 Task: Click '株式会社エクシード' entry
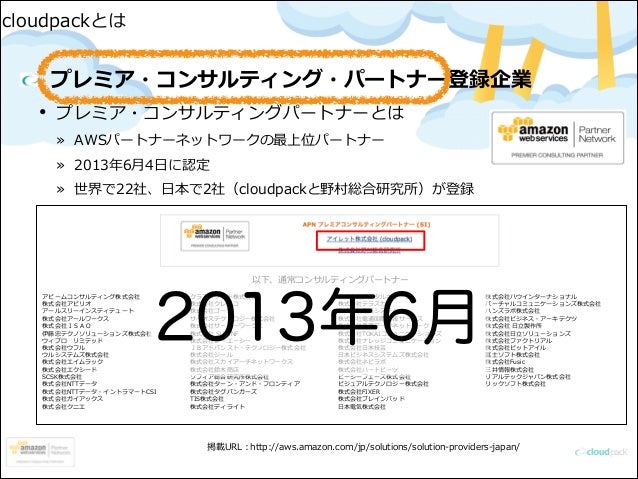(70, 370)
